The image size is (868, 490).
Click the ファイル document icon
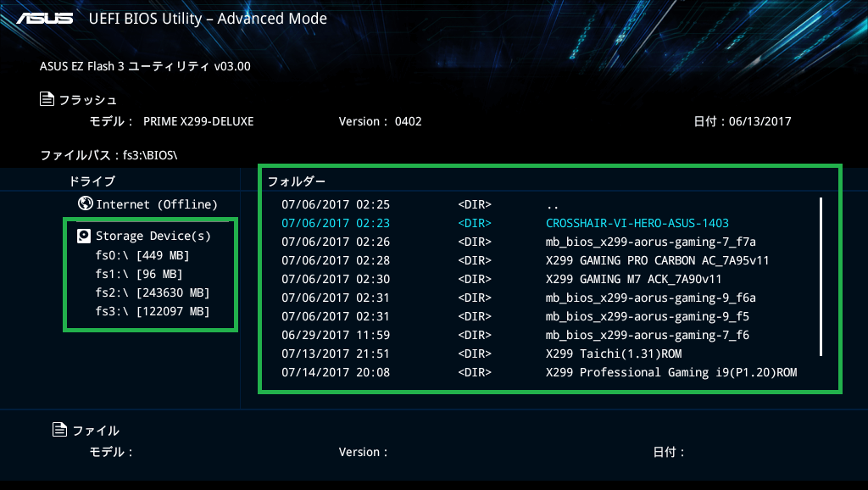(60, 429)
